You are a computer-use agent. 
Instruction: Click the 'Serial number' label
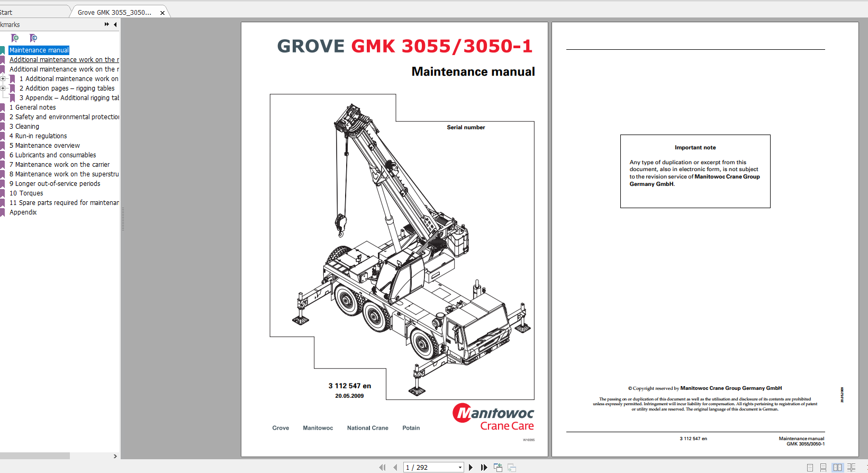point(466,127)
